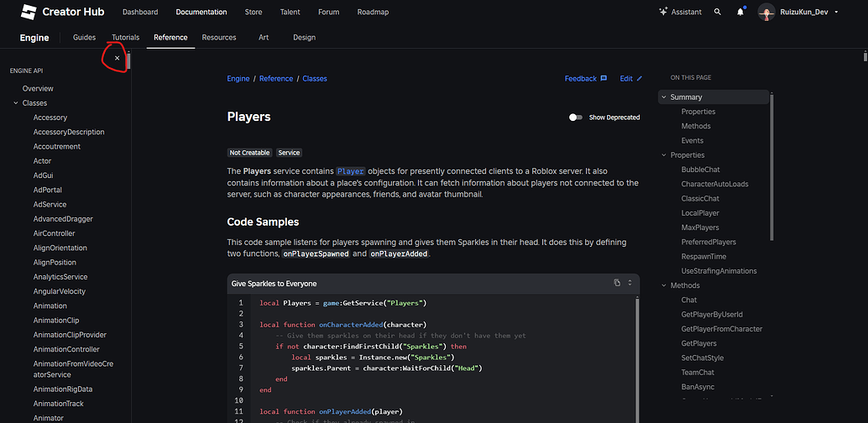The width and height of the screenshot is (868, 423).
Task: Expand the code sample using the arrows icon
Action: (x=630, y=283)
